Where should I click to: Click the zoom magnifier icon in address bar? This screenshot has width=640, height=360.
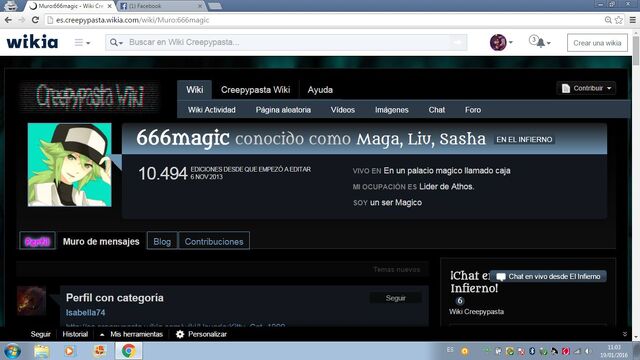click(608, 20)
